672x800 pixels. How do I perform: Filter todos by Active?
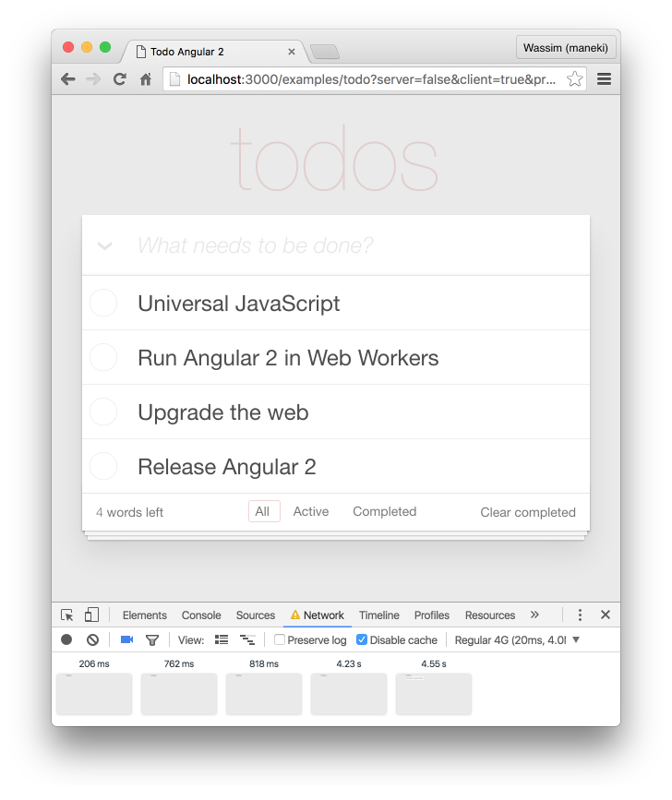click(311, 511)
